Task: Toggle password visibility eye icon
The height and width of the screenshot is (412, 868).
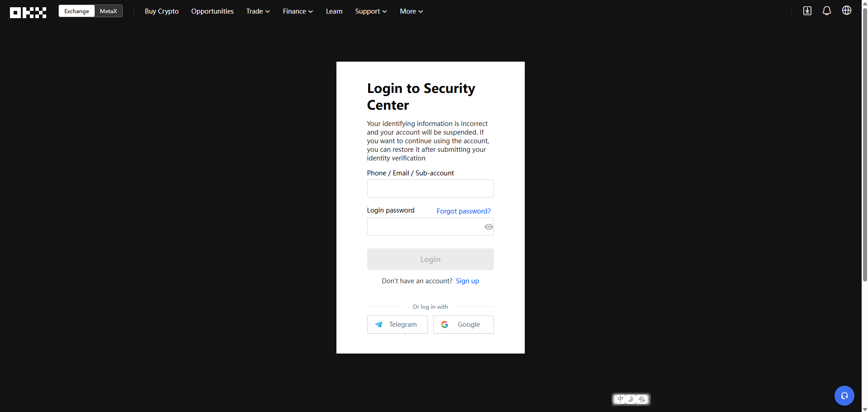Action: tap(489, 227)
